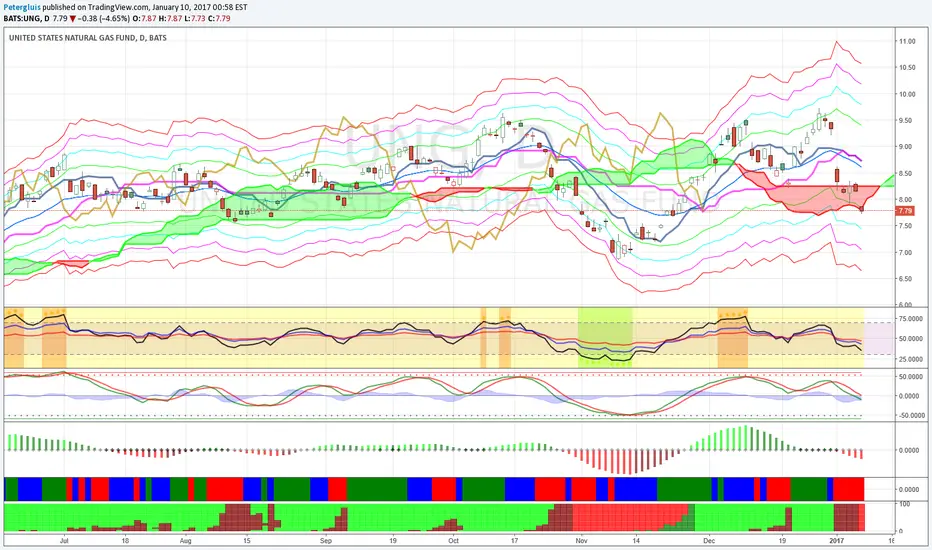
Task: Click the United States Natural Gas Fund title
Action: 88,37
